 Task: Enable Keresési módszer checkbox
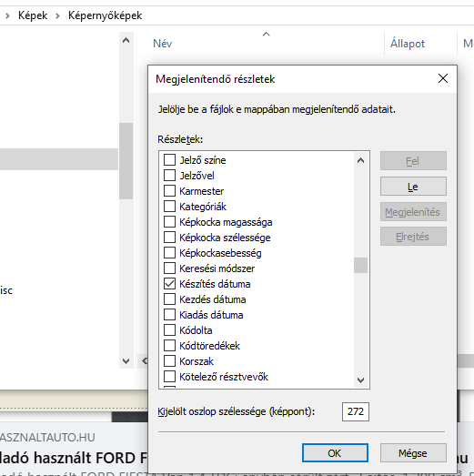tap(169, 268)
